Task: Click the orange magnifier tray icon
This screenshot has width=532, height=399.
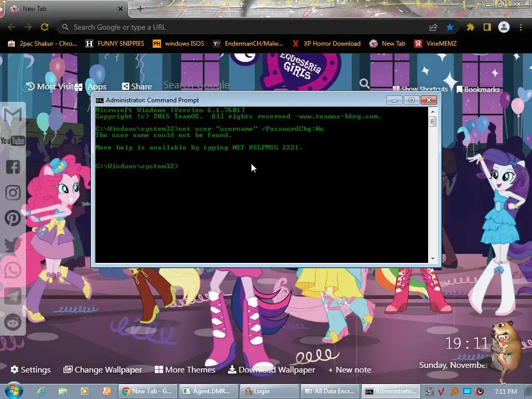Action: click(x=454, y=392)
